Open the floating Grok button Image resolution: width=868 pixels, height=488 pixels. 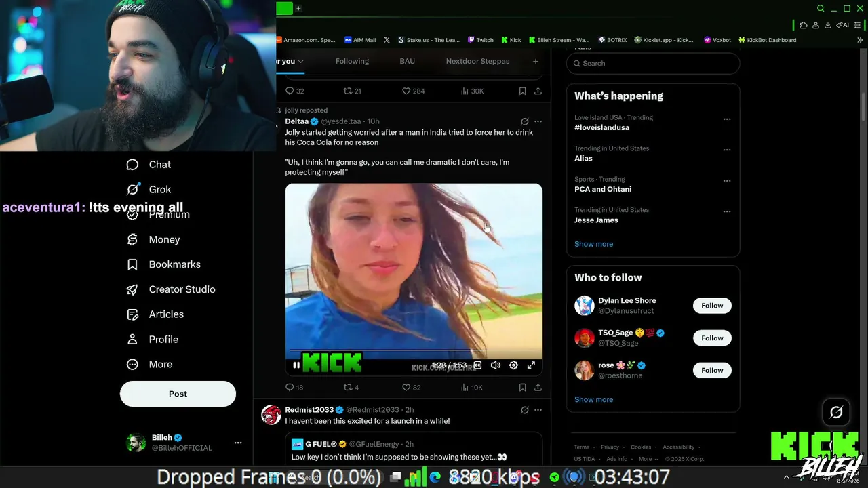tap(836, 412)
